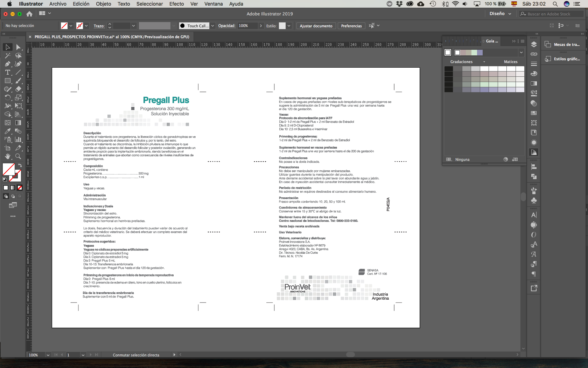Open the Estilo style dropdown
This screenshot has height=368, width=588.
click(289, 26)
